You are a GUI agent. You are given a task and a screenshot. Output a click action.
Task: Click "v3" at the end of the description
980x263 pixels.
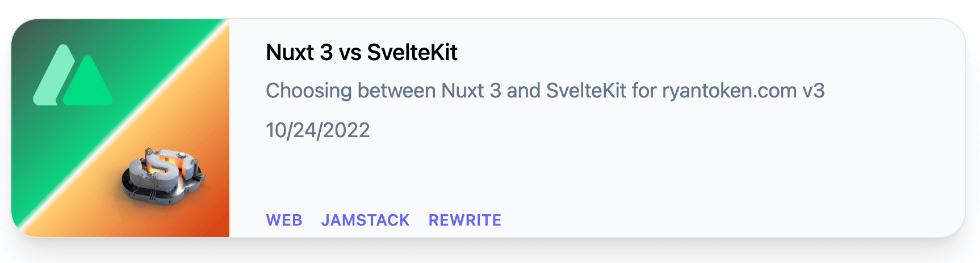[814, 91]
